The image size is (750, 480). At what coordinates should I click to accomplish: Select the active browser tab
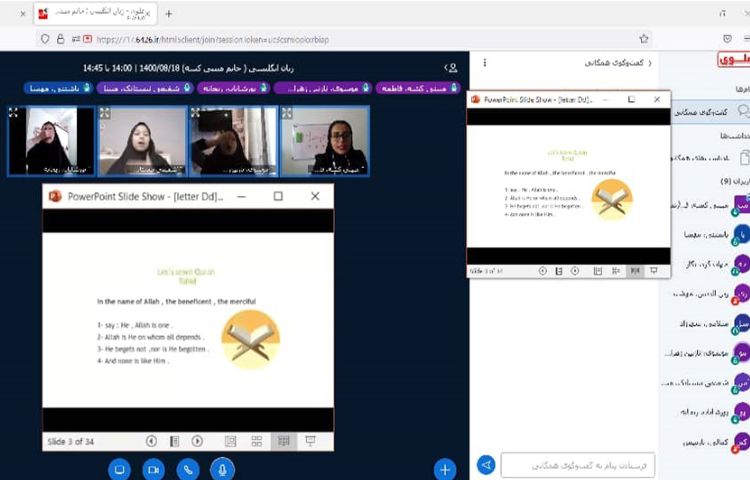click(96, 14)
